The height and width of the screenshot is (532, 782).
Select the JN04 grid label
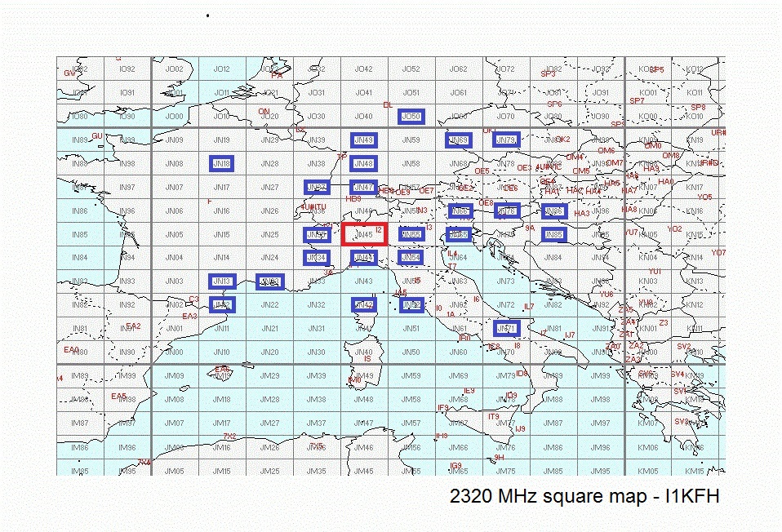coord(174,258)
